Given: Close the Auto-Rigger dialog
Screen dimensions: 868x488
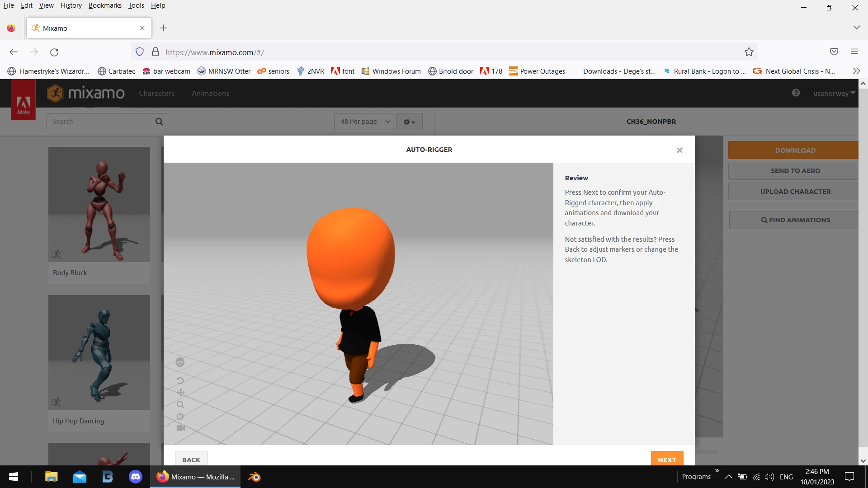Looking at the screenshot, I should (x=679, y=150).
